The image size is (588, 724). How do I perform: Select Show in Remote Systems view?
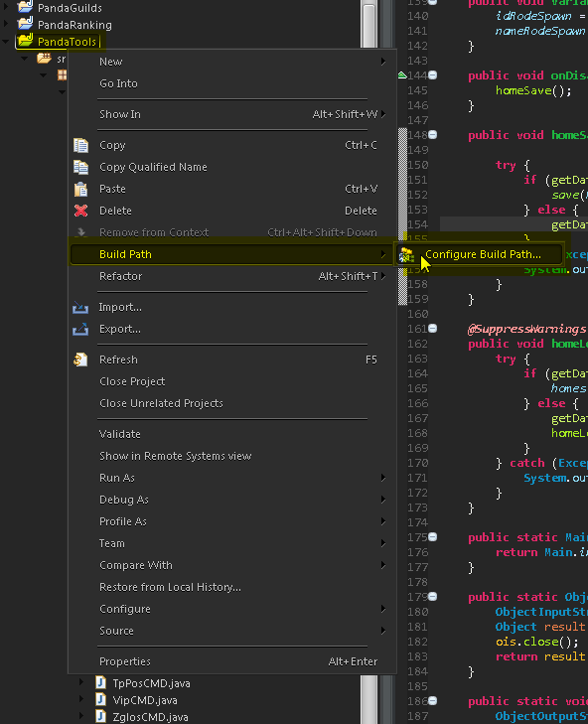coord(232,456)
